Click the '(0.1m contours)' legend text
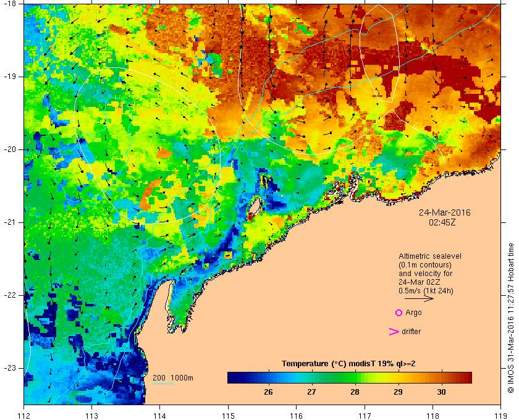Screen dimensions: 519x420 [425, 265]
